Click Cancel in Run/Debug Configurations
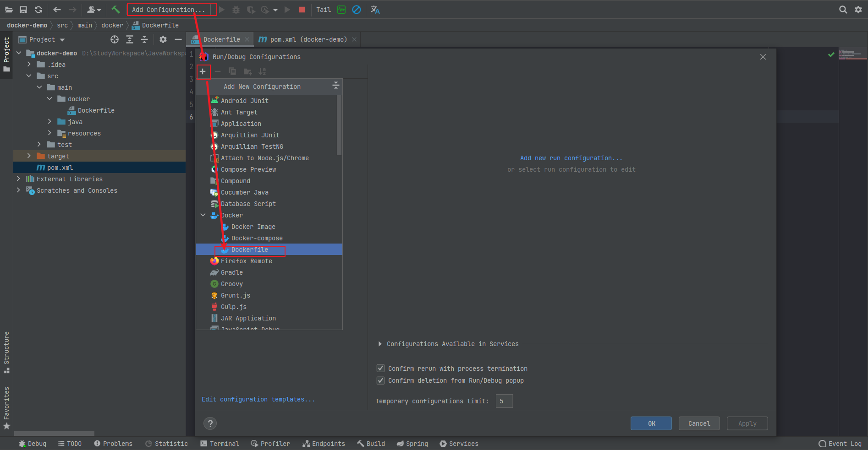 (699, 423)
